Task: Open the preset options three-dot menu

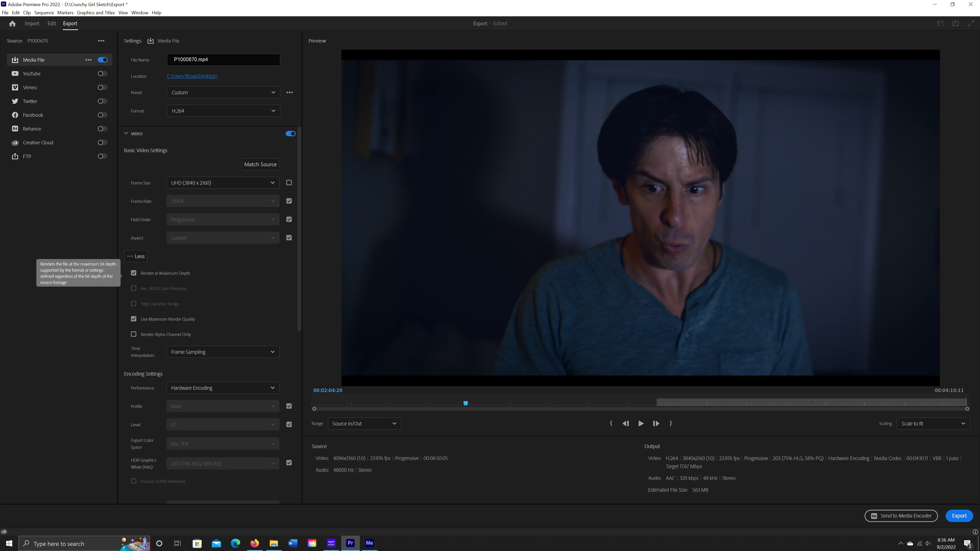Action: pos(289,92)
